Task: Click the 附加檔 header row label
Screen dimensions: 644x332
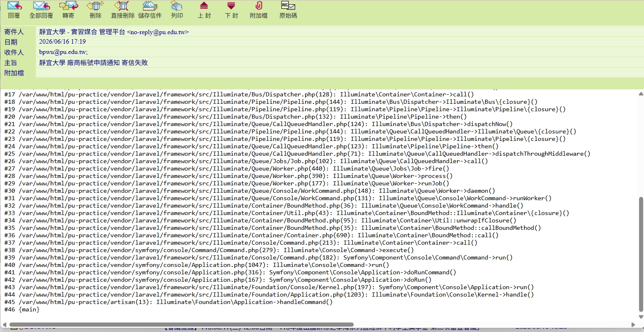Action: (x=14, y=73)
